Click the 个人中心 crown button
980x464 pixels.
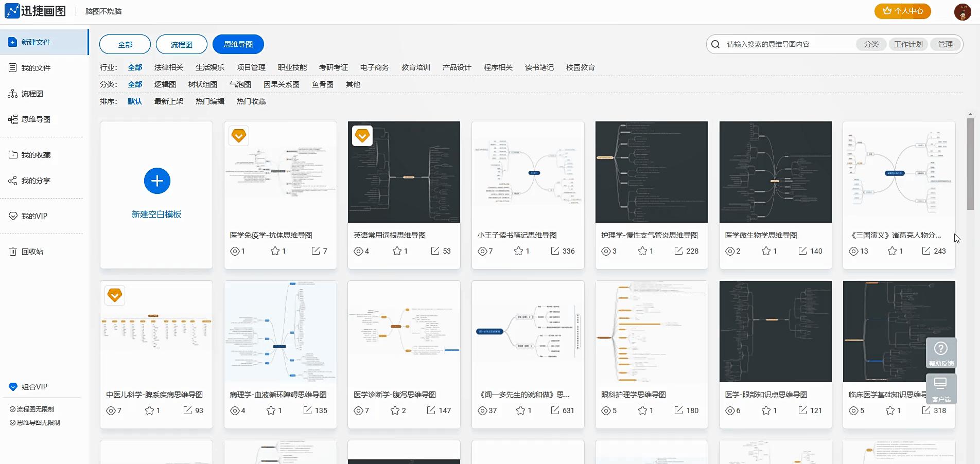pos(903,11)
